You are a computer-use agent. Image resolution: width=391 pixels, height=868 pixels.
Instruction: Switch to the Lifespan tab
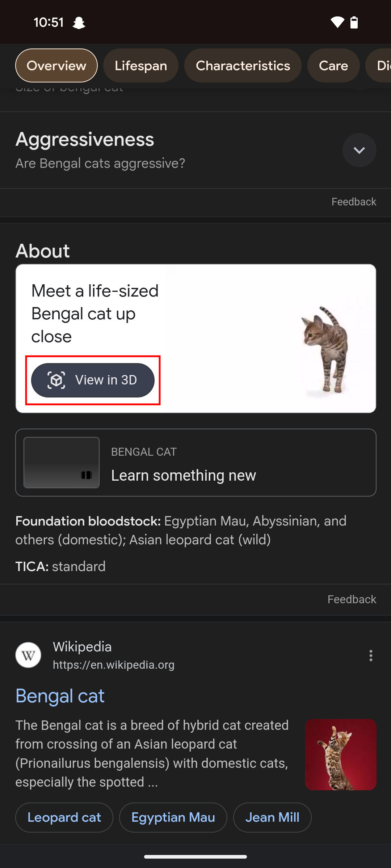tap(141, 65)
